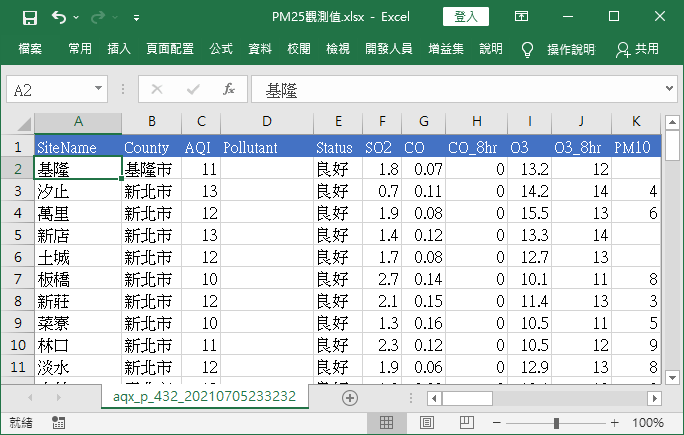The width and height of the screenshot is (684, 435).
Task: Select sheet tab aqx_p_432_20210705233232
Action: click(205, 396)
